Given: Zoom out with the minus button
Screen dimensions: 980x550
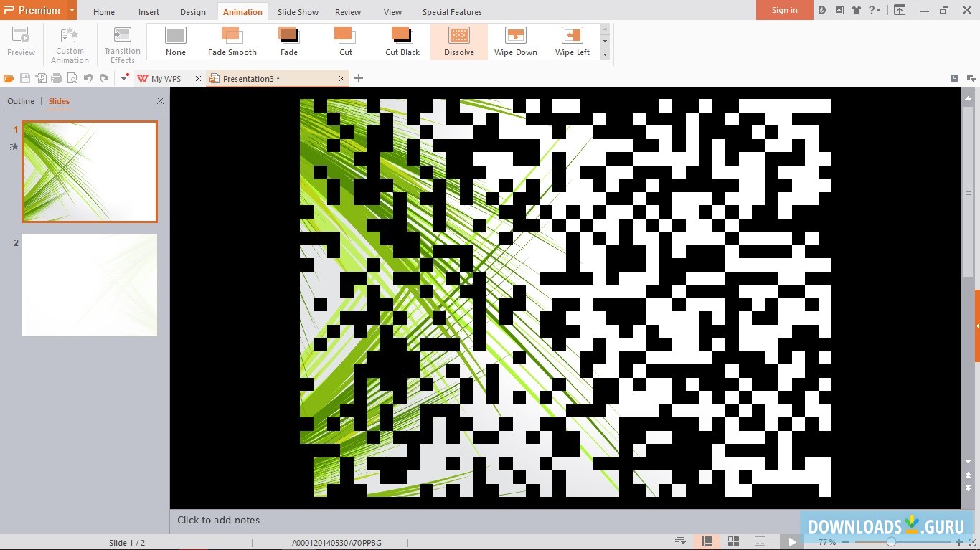Looking at the screenshot, I should pos(845,542).
